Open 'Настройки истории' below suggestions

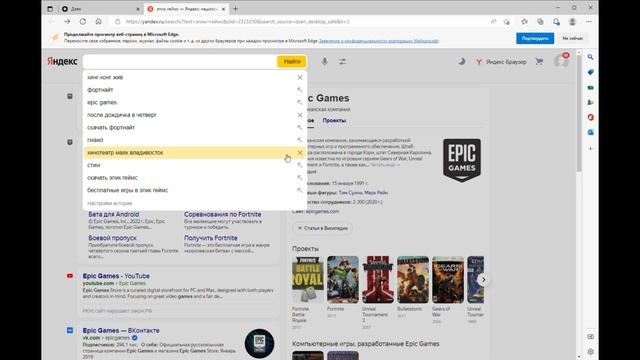click(x=109, y=203)
